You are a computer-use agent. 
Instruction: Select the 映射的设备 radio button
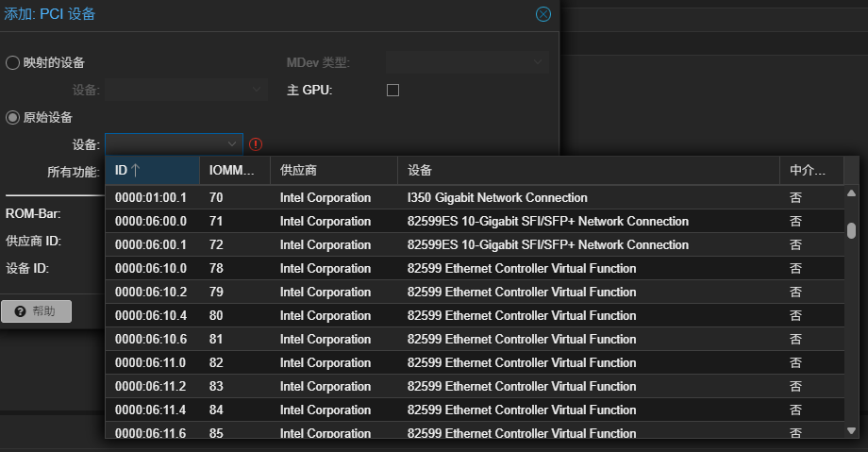12,62
